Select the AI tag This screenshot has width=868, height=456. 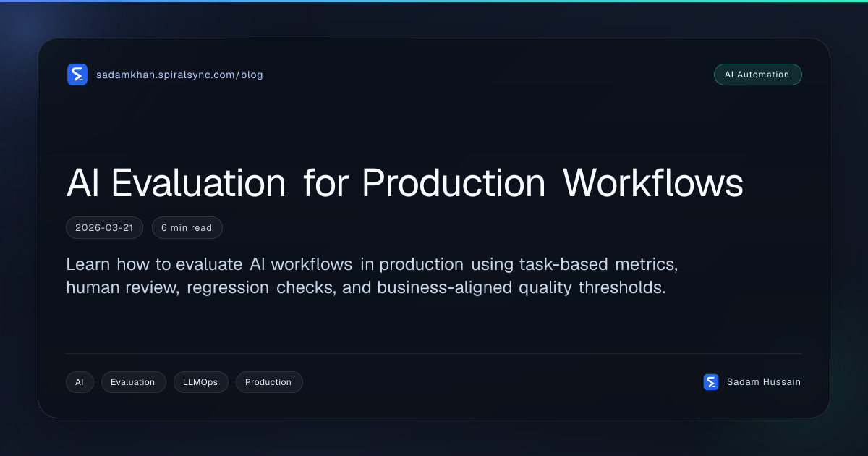point(80,382)
